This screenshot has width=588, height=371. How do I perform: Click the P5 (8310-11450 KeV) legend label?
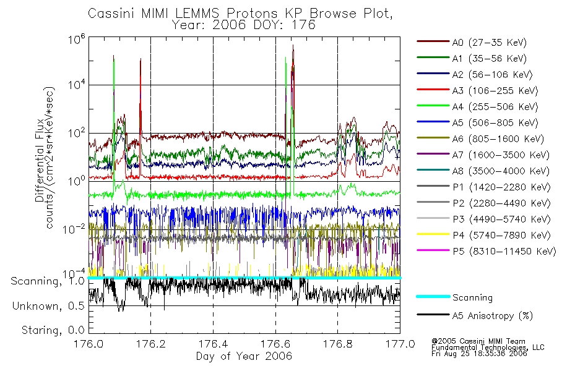504,251
